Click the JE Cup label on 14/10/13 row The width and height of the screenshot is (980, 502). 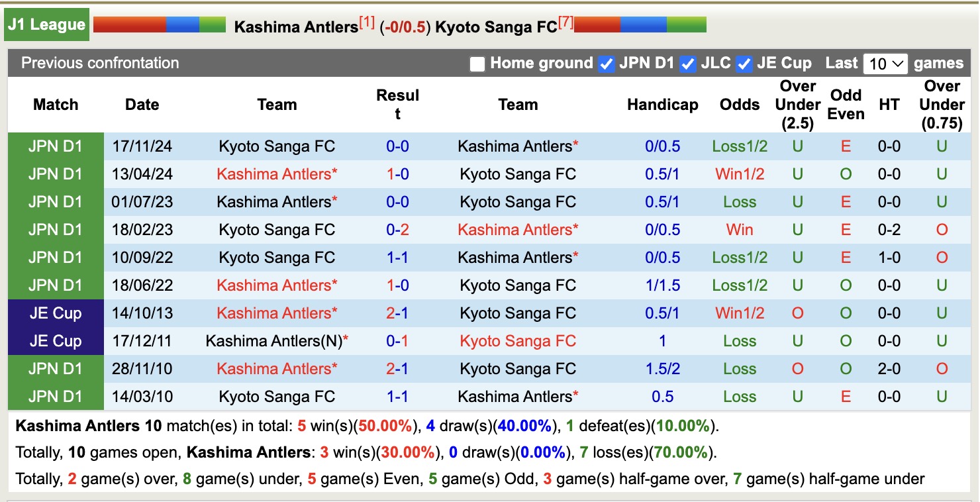(x=56, y=313)
